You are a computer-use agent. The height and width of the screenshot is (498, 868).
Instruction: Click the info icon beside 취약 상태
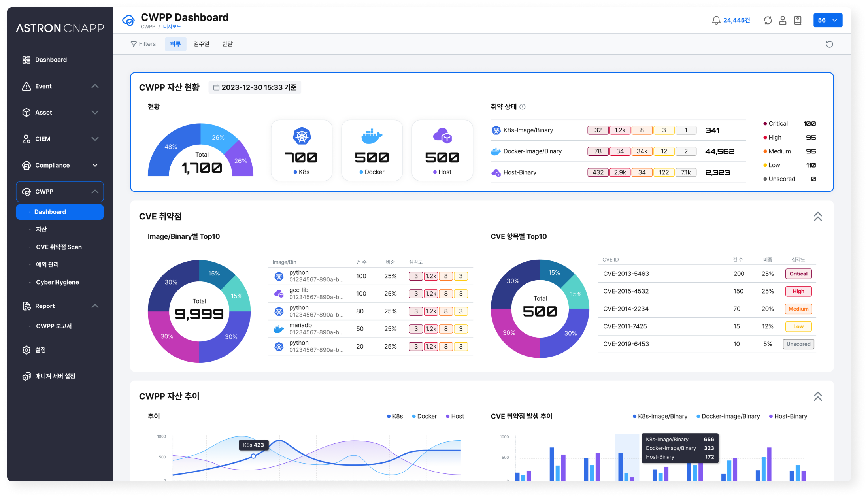pos(523,107)
